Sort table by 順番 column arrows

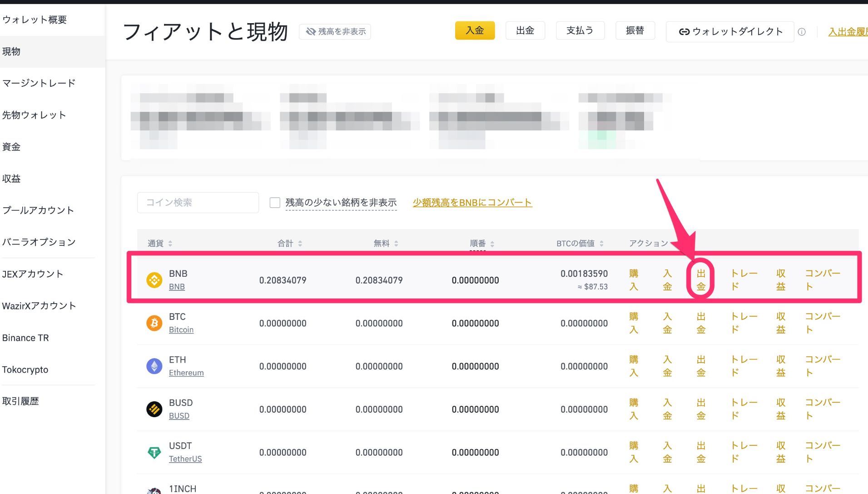tap(492, 244)
